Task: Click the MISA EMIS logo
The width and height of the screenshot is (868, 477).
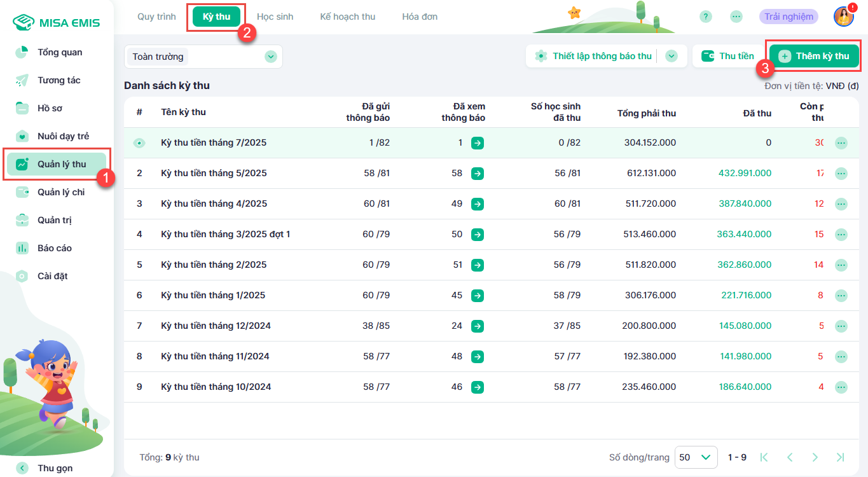Action: (x=57, y=22)
